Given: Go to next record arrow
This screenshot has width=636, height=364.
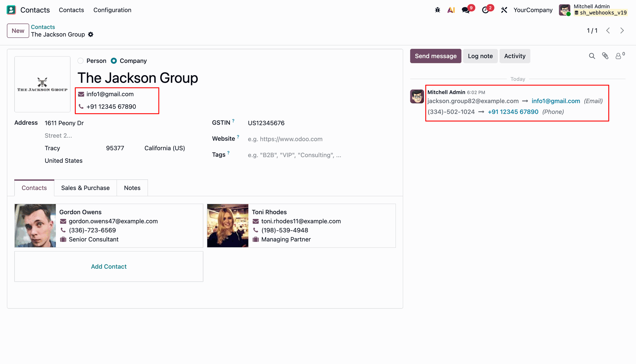Looking at the screenshot, I should pyautogui.click(x=622, y=30).
